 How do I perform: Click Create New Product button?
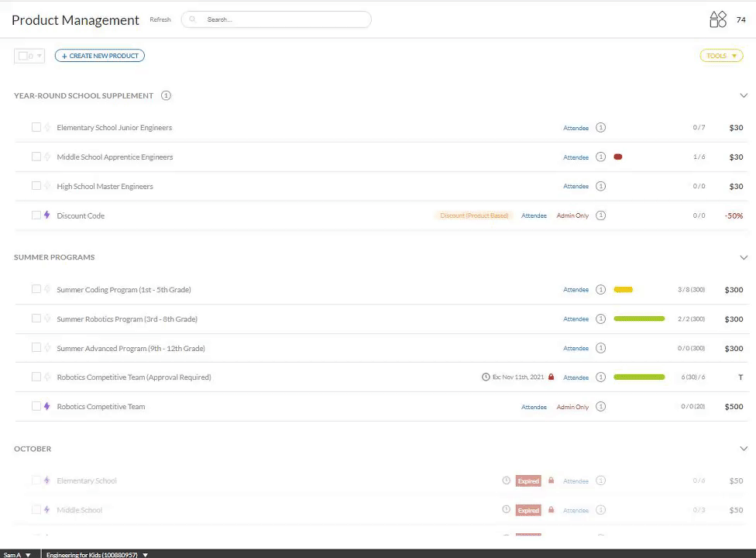tap(100, 56)
